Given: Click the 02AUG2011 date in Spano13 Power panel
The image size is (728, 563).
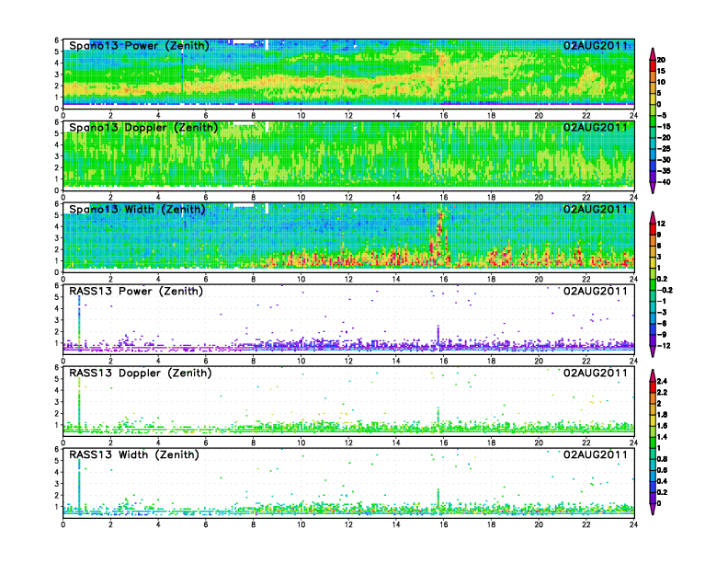Looking at the screenshot, I should [596, 46].
